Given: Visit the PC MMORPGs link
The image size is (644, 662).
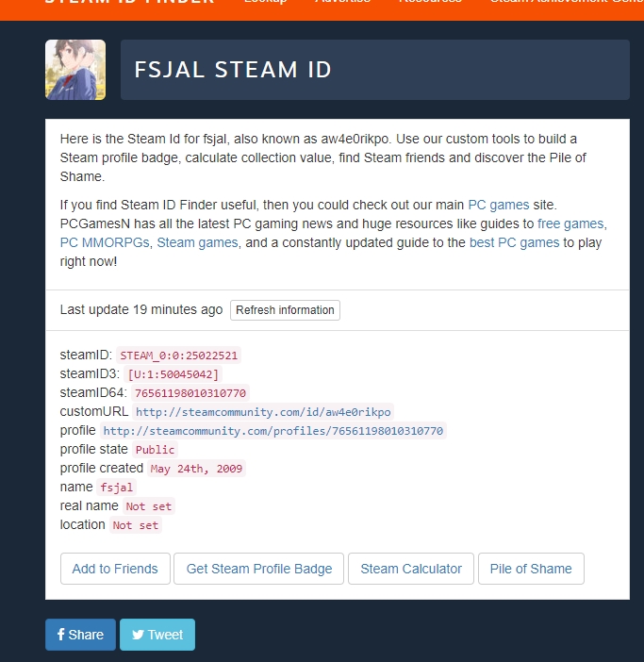Looking at the screenshot, I should [105, 242].
